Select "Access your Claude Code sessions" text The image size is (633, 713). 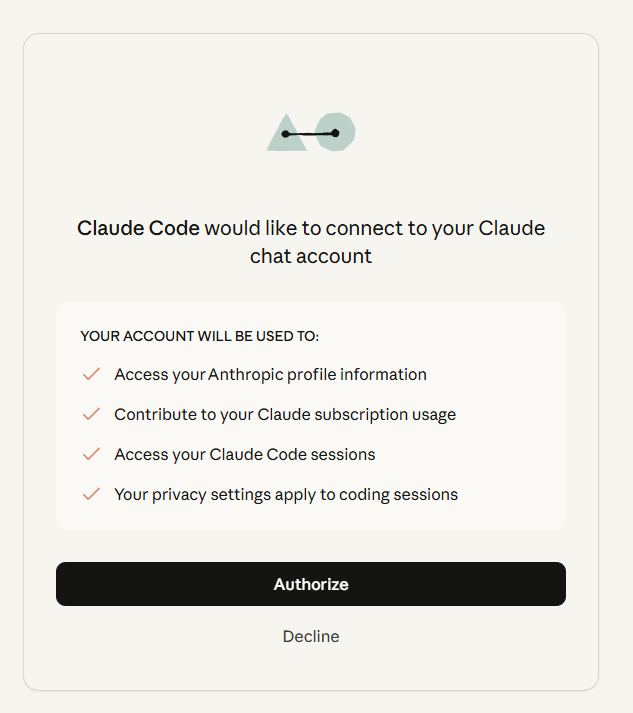(x=245, y=454)
